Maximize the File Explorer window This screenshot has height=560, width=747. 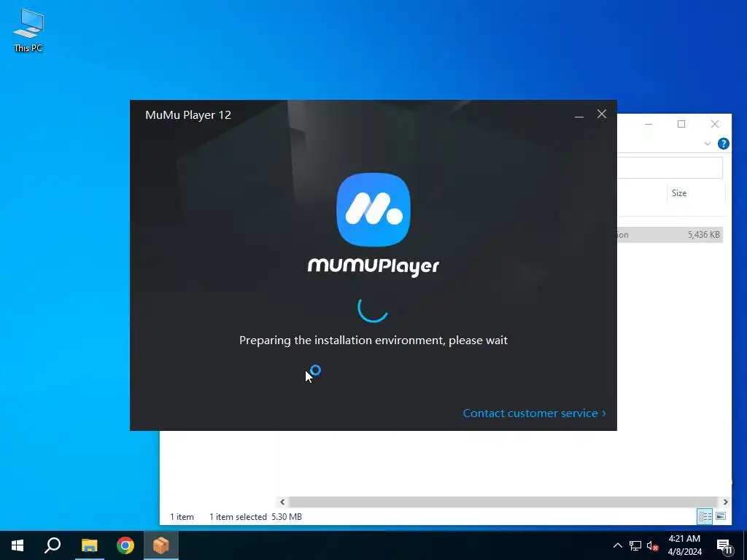coord(681,124)
